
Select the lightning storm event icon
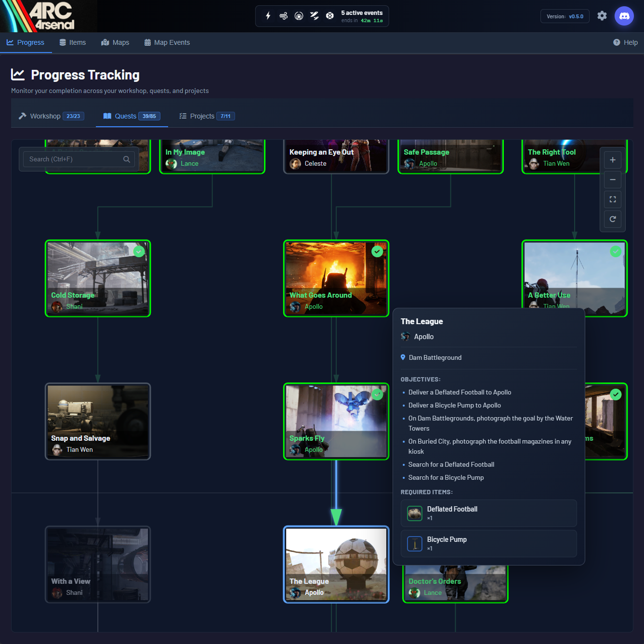[x=268, y=16]
